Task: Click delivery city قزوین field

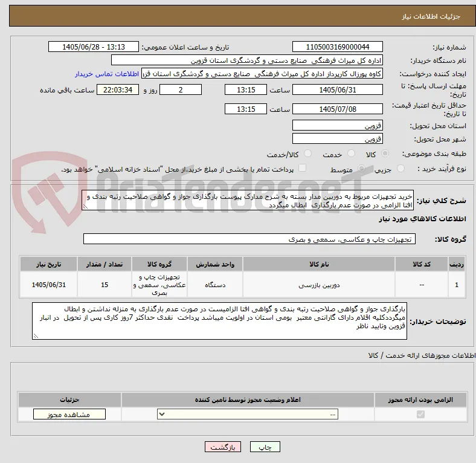Action: click(337, 139)
